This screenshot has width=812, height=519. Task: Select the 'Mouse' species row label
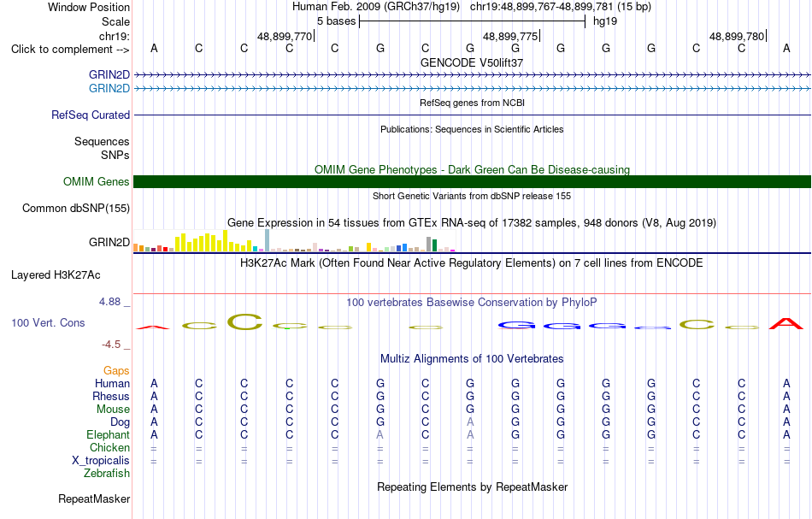[x=113, y=410]
